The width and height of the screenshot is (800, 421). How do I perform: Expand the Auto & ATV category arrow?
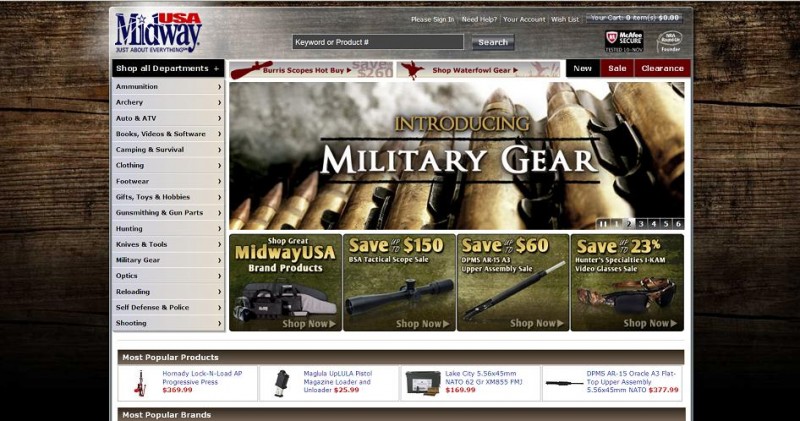click(x=219, y=118)
